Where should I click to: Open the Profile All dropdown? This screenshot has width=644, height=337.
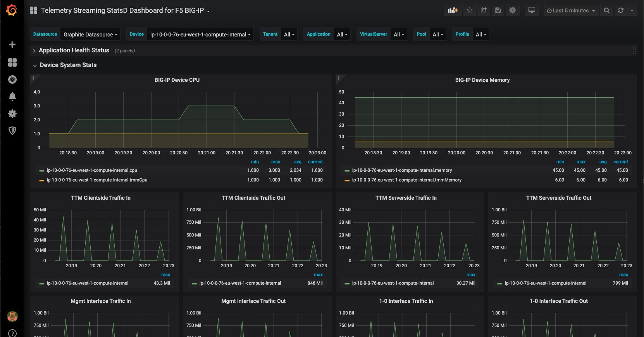pos(481,35)
